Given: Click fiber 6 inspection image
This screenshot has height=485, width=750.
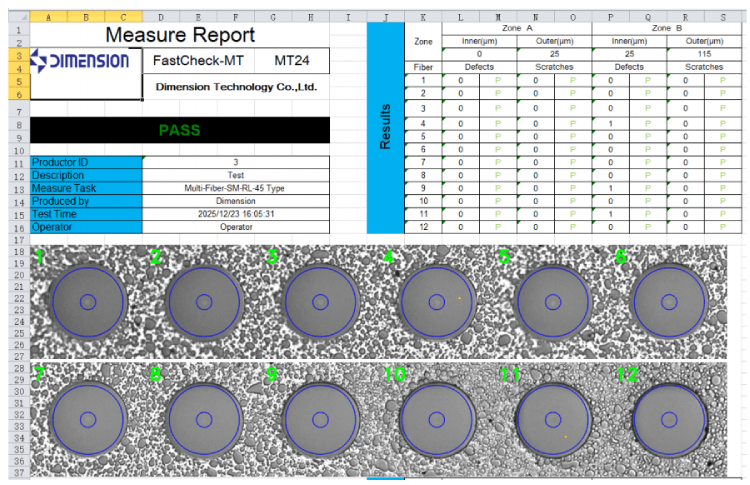Looking at the screenshot, I should click(668, 301).
